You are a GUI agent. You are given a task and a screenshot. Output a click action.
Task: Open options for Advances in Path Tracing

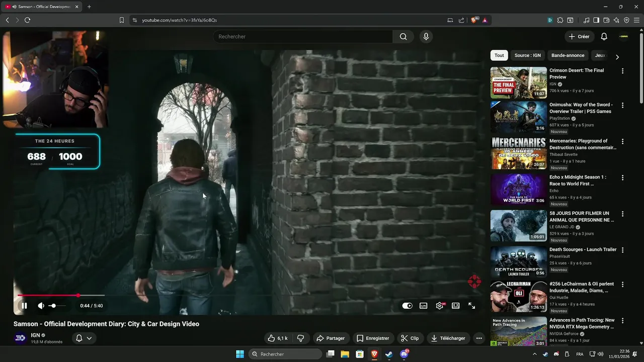[x=622, y=321]
